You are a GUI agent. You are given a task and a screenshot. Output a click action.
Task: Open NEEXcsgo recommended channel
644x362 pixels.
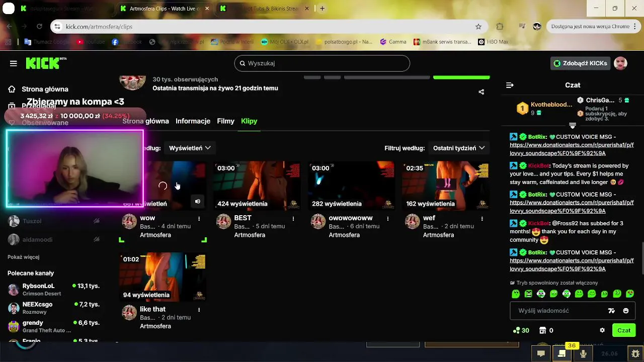point(54,308)
